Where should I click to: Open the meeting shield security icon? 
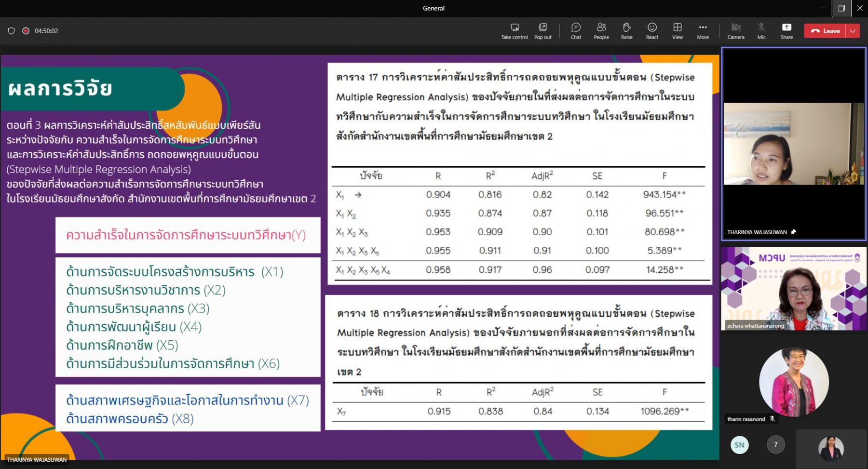[x=11, y=31]
